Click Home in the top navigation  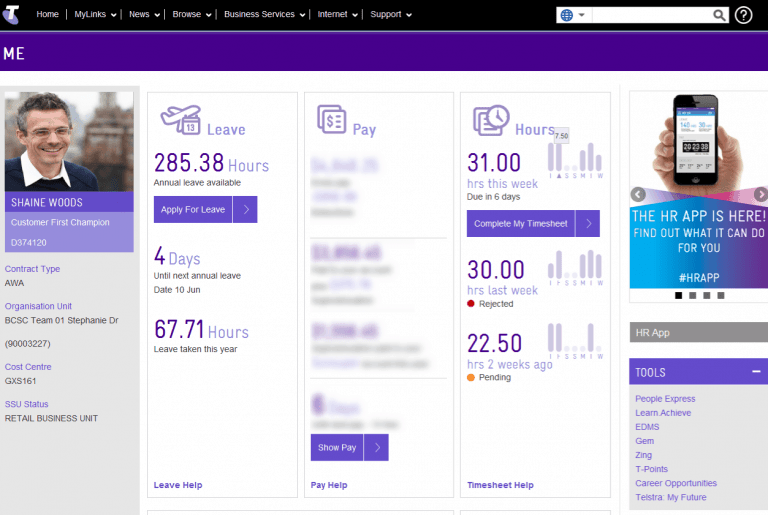click(47, 15)
